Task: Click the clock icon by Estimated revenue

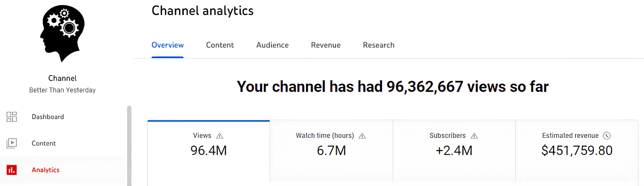Action: pyautogui.click(x=607, y=136)
